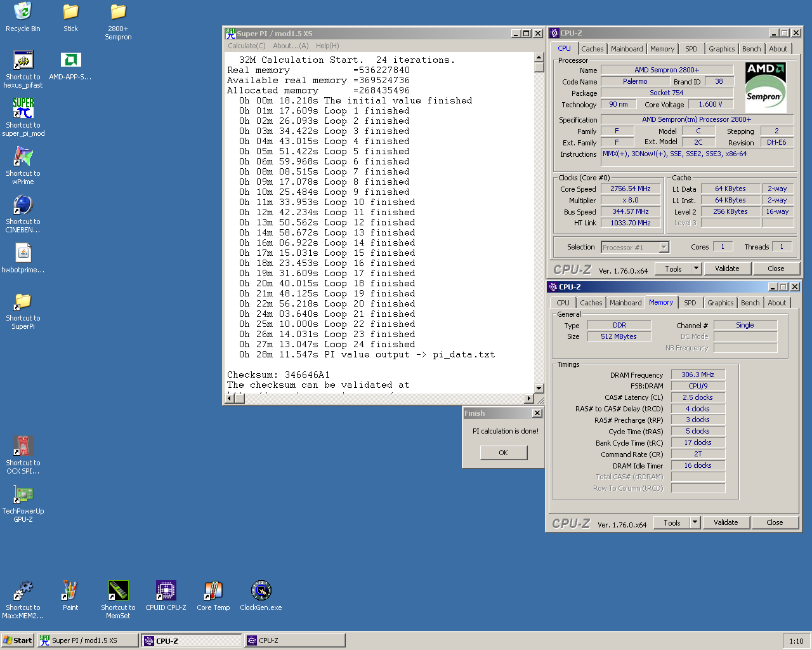The width and height of the screenshot is (812, 650).
Task: Switch to SPD tab in lower CPU-Z
Action: click(x=690, y=303)
